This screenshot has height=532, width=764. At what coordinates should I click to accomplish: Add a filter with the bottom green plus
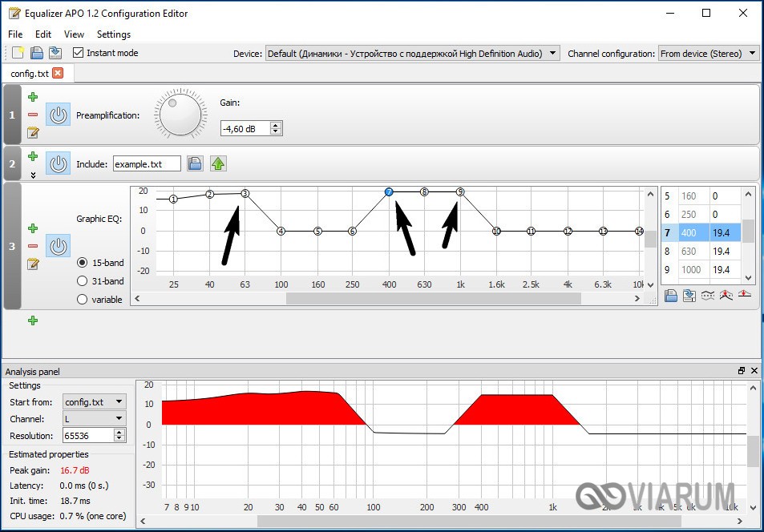tap(33, 320)
